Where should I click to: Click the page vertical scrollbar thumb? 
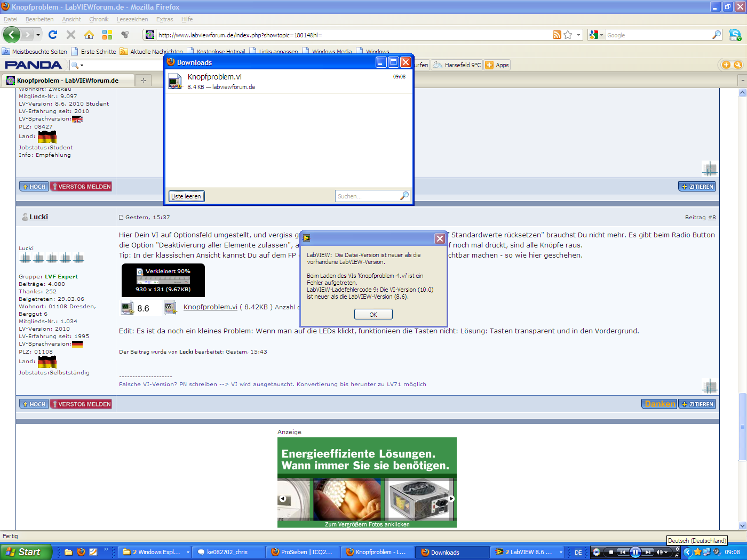[742, 427]
